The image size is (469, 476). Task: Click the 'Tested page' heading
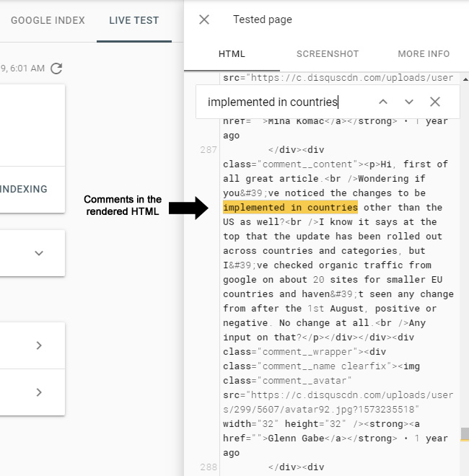tap(263, 19)
